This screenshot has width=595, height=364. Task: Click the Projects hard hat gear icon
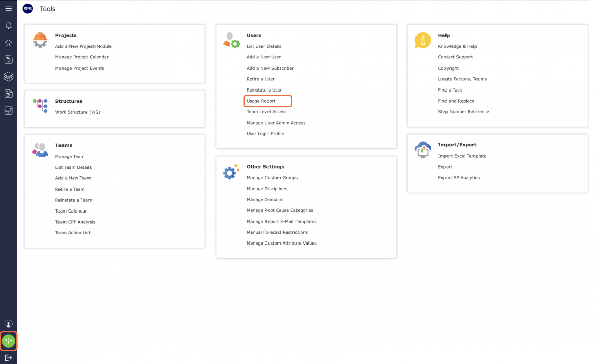coord(40,40)
